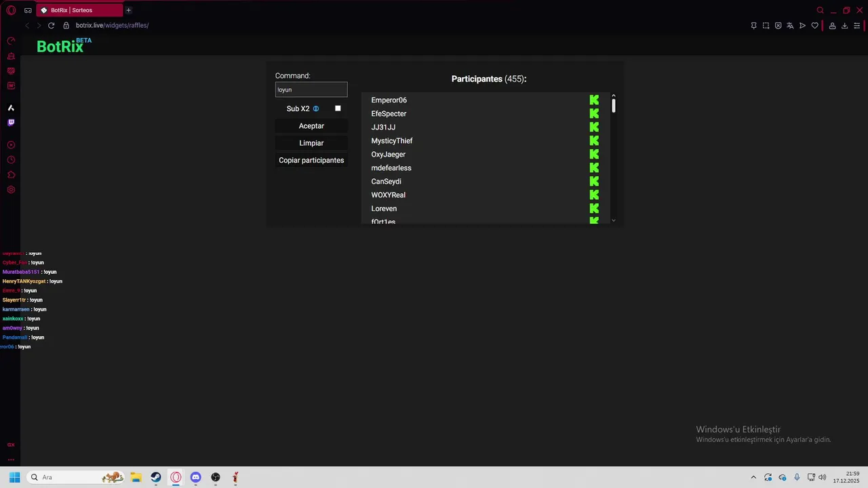Image resolution: width=868 pixels, height=488 pixels.
Task: Open the translate page icon
Action: pyautogui.click(x=790, y=26)
